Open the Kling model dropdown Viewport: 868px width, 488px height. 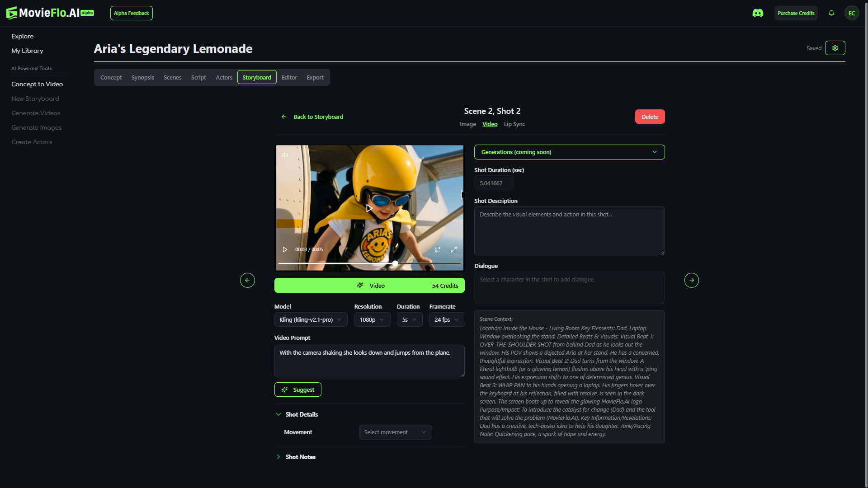[x=311, y=319]
